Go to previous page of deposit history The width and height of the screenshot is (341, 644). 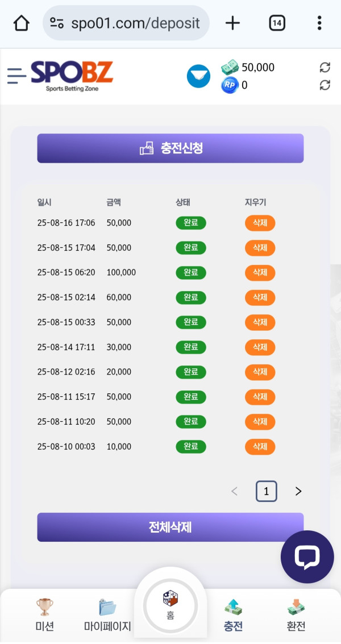234,492
